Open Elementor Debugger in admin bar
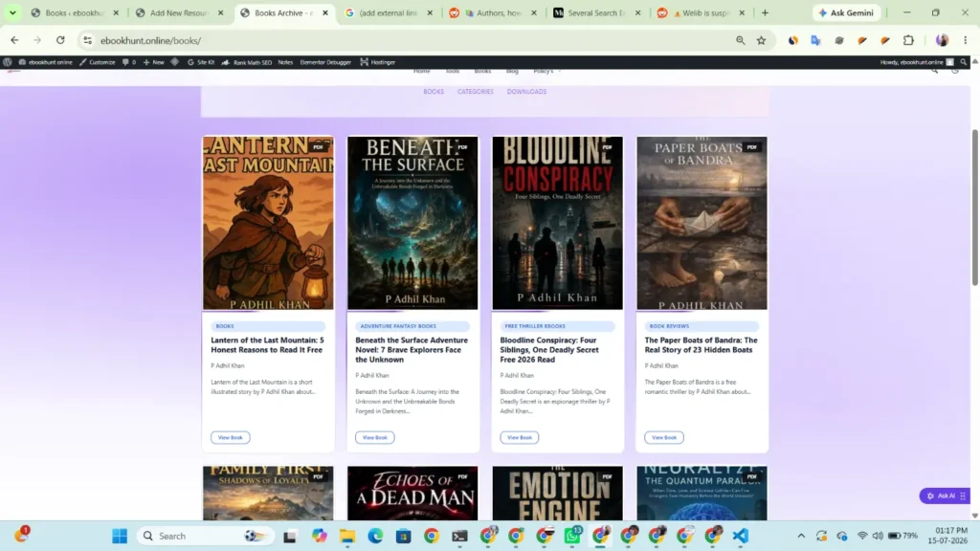This screenshot has width=980, height=551. click(325, 62)
